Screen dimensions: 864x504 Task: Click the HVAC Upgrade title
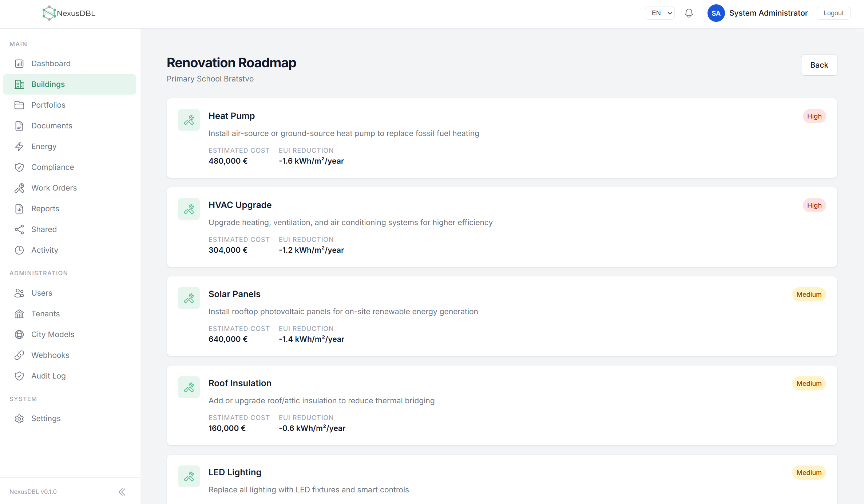click(x=240, y=205)
